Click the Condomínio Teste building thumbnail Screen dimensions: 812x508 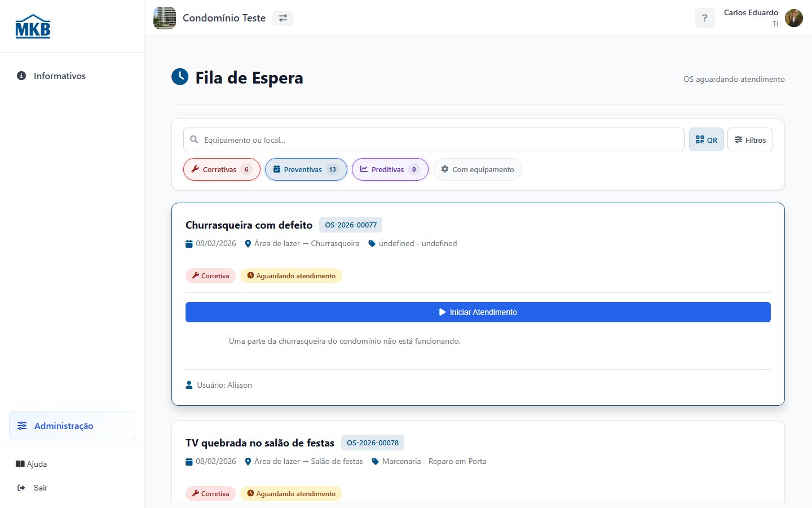(165, 18)
